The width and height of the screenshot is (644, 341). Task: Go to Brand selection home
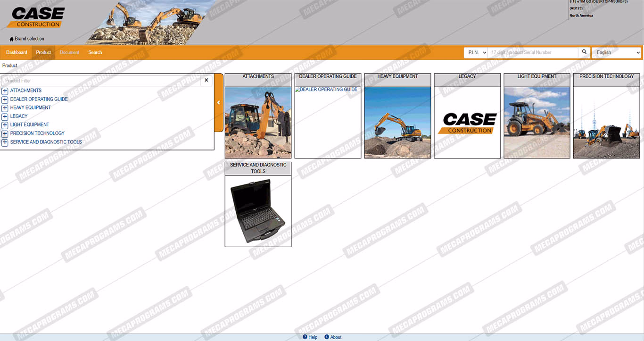[x=27, y=39]
